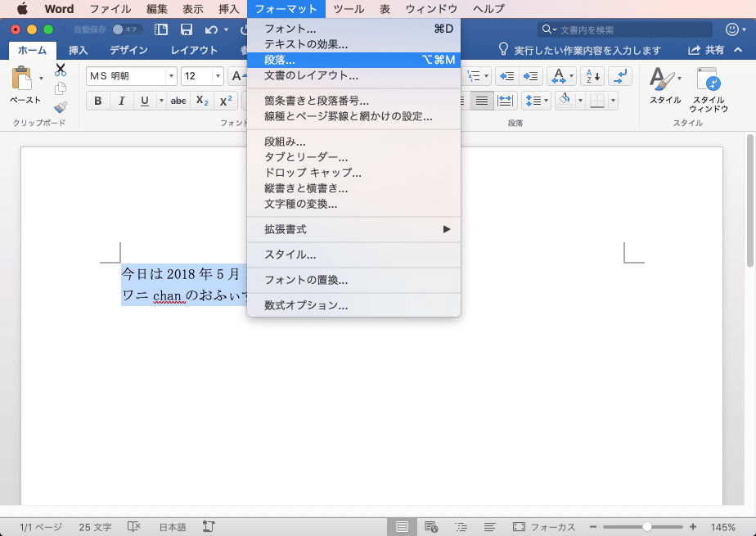Click the 日本語 language indicator
Image resolution: width=756 pixels, height=536 pixels.
[172, 527]
